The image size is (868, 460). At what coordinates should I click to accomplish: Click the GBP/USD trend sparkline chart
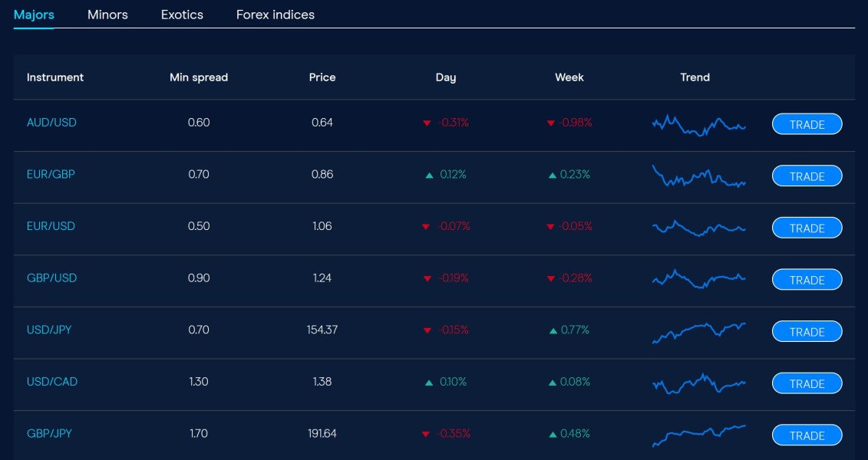pos(698,279)
